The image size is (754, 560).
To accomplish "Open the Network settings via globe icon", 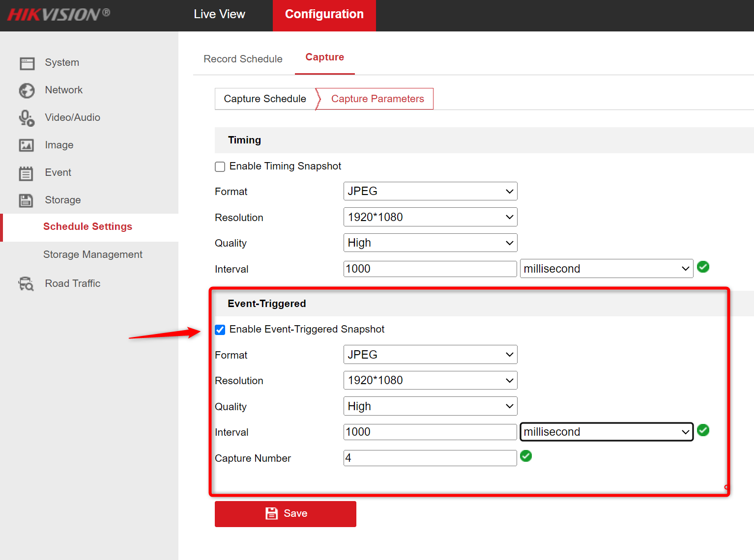I will [27, 90].
